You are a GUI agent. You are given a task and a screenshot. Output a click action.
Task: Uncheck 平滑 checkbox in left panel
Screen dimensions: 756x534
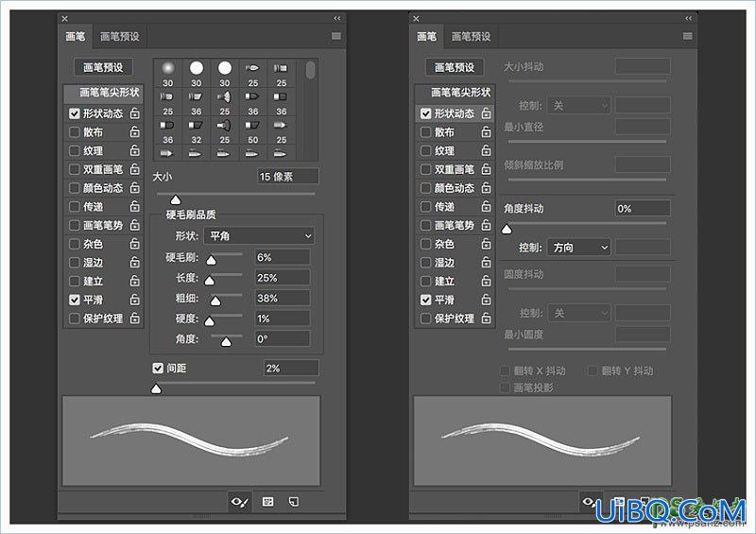[x=75, y=300]
